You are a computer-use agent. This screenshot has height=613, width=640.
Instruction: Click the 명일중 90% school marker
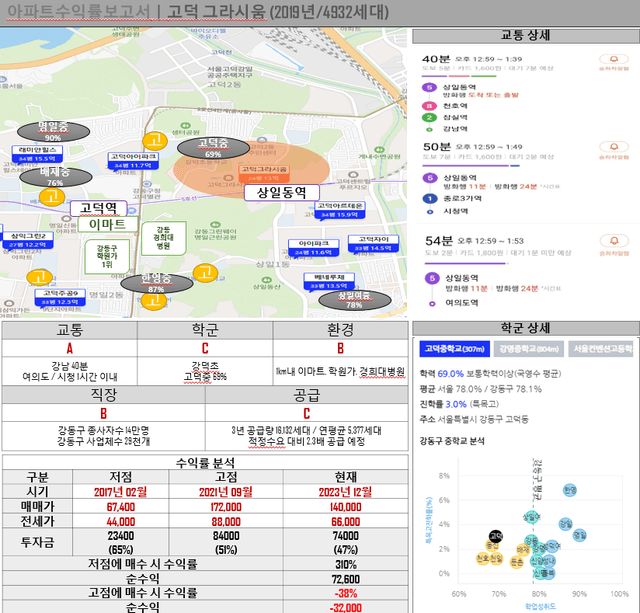pos(53,132)
